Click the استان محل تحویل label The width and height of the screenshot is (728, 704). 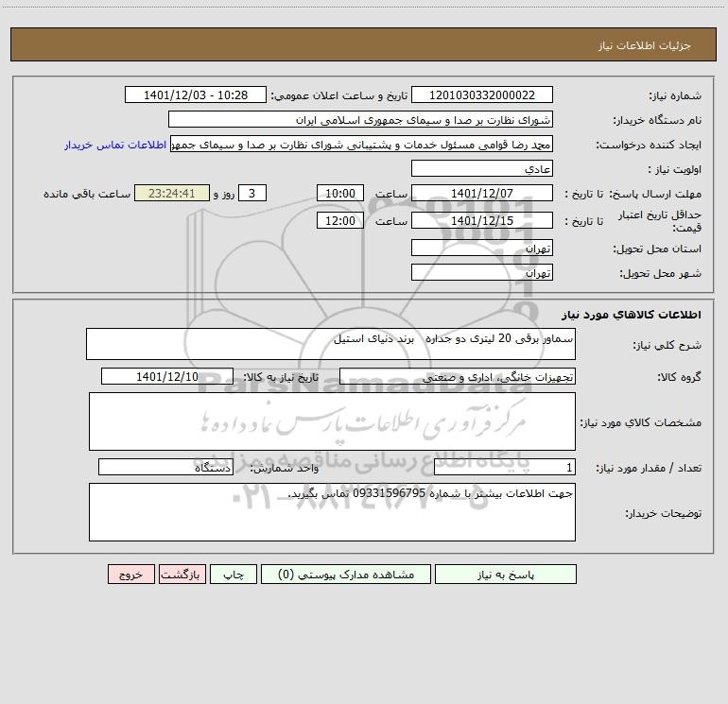pos(657,249)
